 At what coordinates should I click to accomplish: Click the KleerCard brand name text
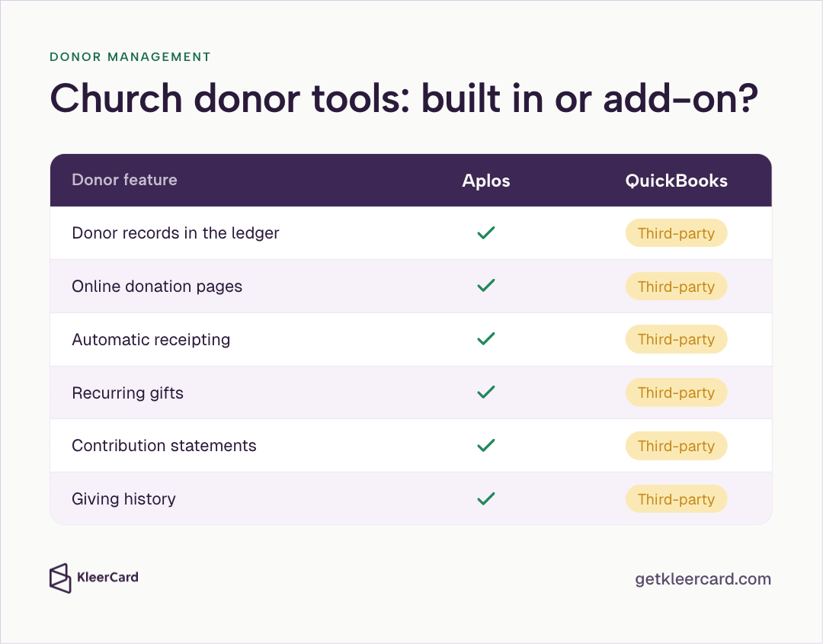point(107,578)
